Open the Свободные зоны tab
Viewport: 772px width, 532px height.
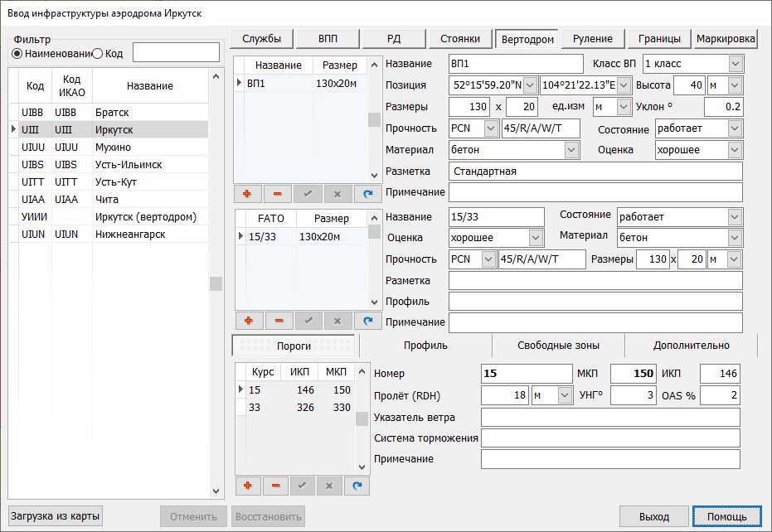[x=558, y=346]
